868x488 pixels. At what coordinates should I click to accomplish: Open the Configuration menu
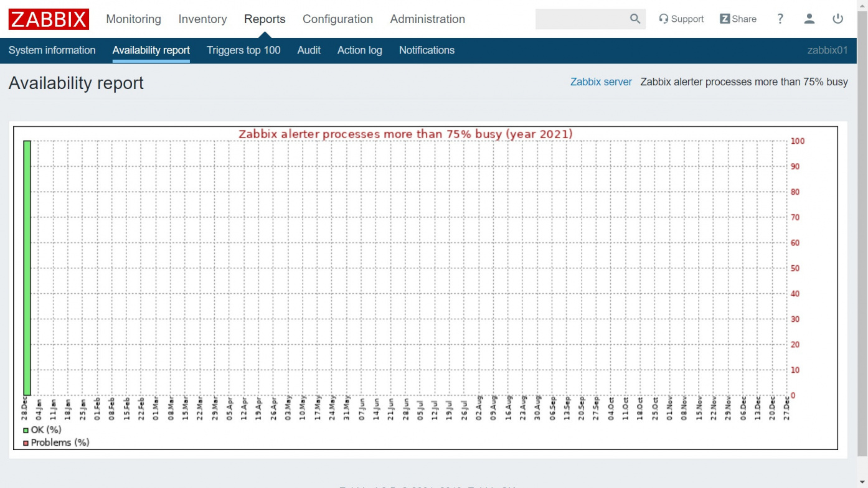tap(337, 19)
